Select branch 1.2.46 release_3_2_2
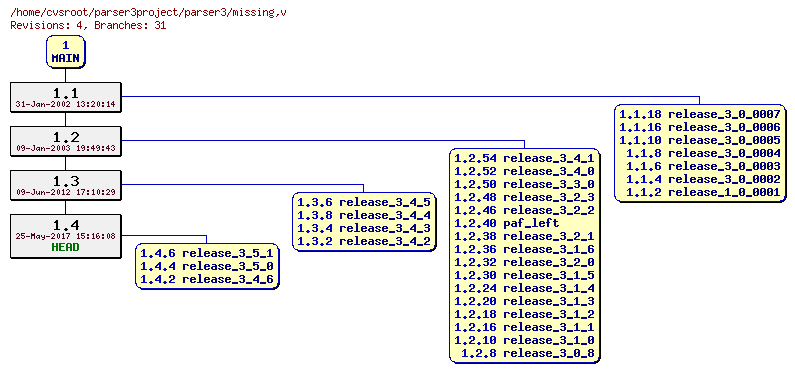The height and width of the screenshot is (372, 795). 524,210
